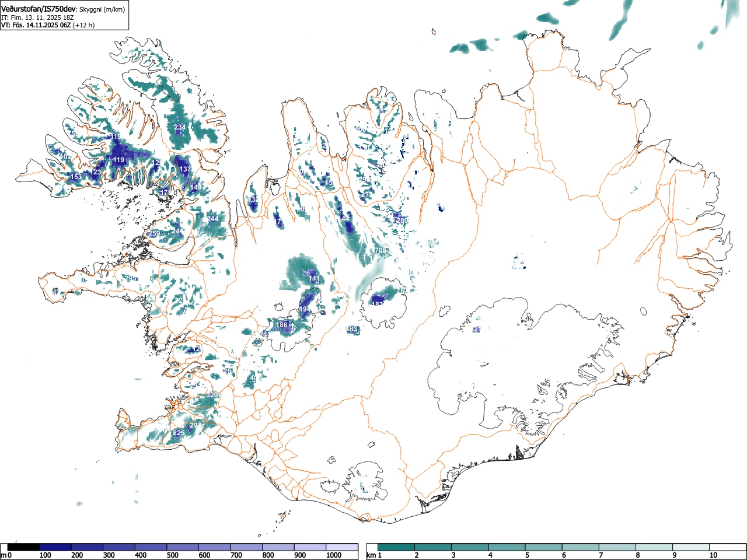Select the 100–200 m dark blue legend swatch
The image size is (747, 560).
click(55, 547)
